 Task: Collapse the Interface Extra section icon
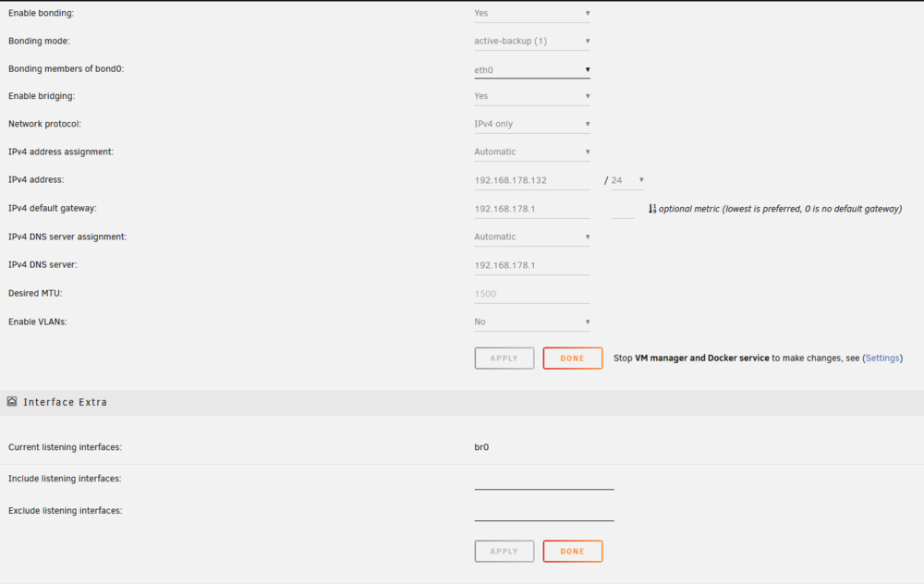click(x=12, y=401)
